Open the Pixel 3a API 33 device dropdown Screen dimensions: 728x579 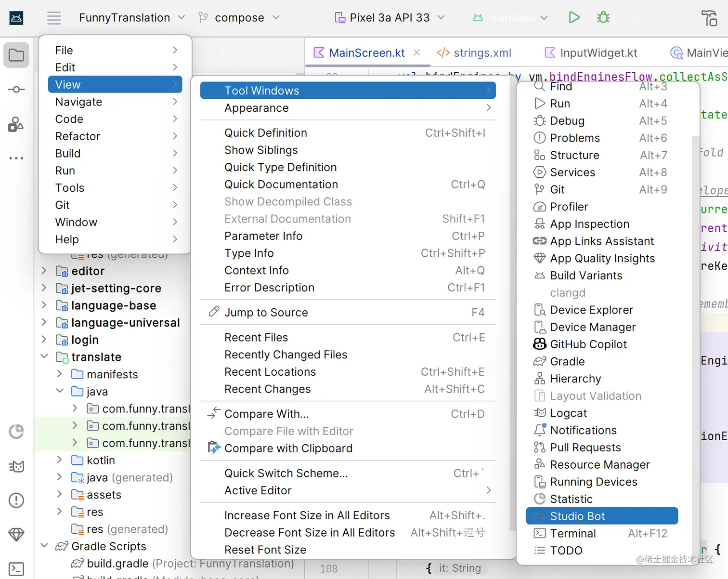[390, 18]
